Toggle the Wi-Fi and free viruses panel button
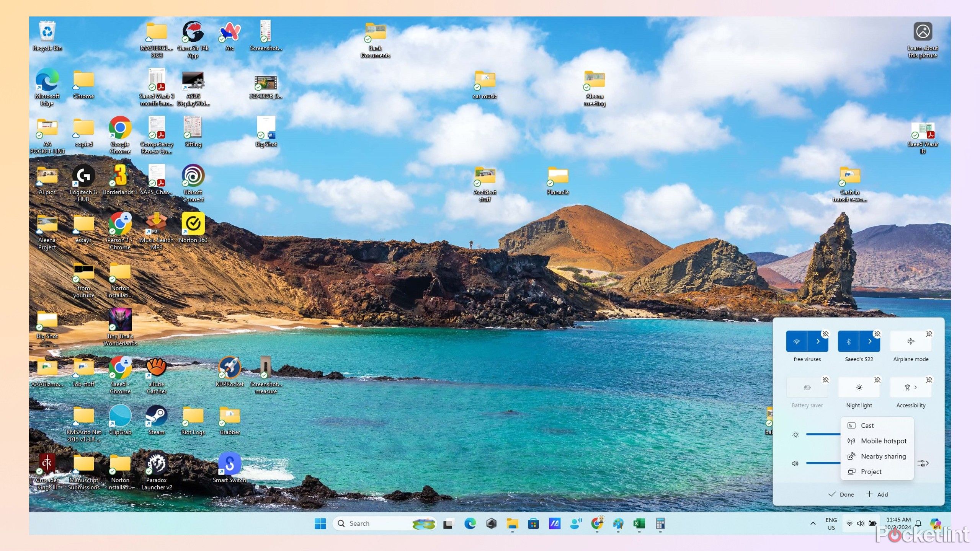The image size is (980, 551). point(798,341)
